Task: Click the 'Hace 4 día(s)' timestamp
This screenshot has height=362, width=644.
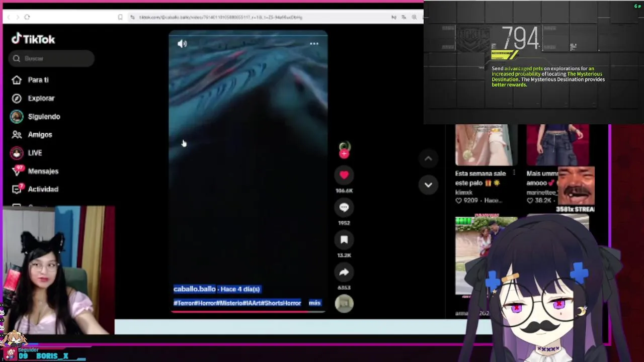Action: [240, 289]
